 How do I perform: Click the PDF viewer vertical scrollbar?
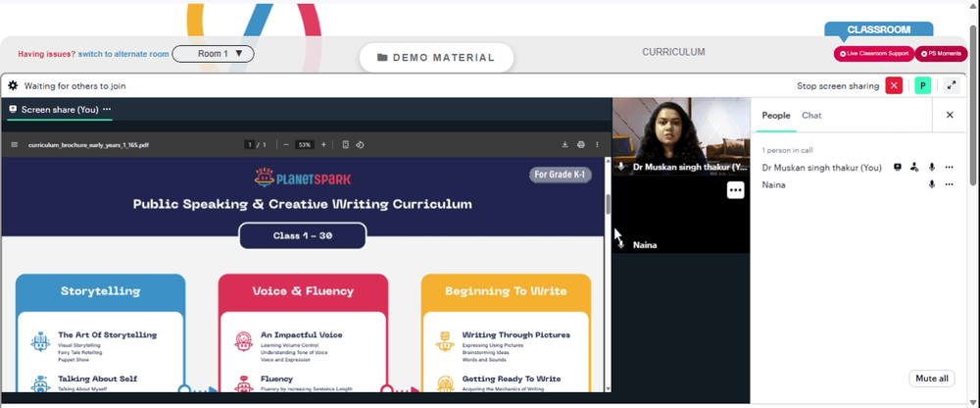608,275
